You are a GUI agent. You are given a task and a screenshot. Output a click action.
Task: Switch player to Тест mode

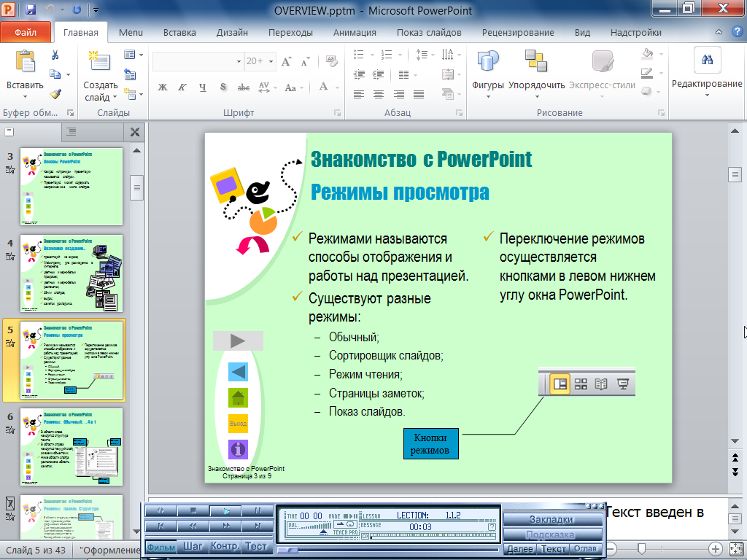[256, 547]
